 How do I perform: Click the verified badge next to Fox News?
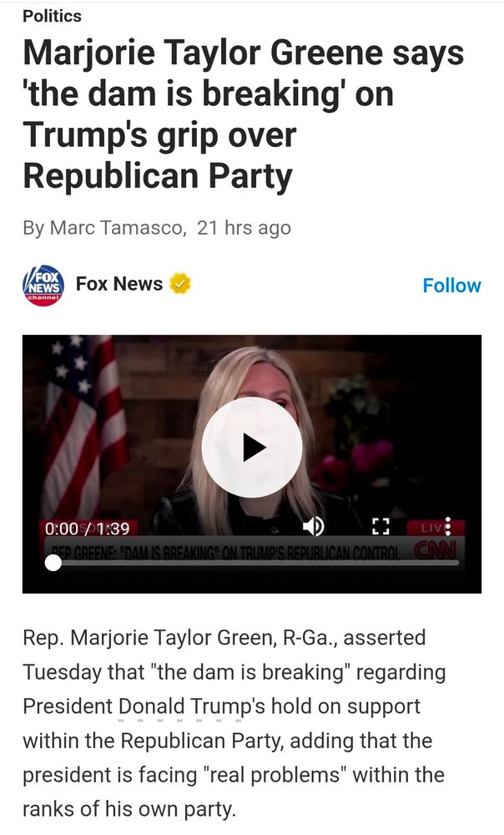click(x=180, y=284)
